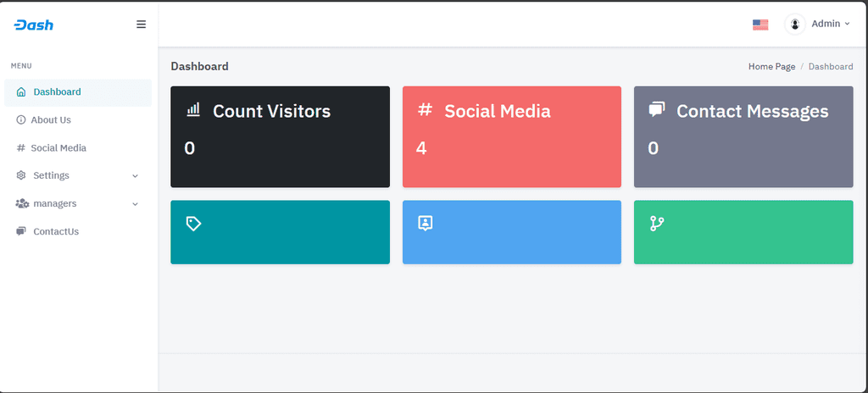Click the Home Page breadcrumb link
Image resolution: width=868 pixels, height=393 pixels.
(x=771, y=66)
